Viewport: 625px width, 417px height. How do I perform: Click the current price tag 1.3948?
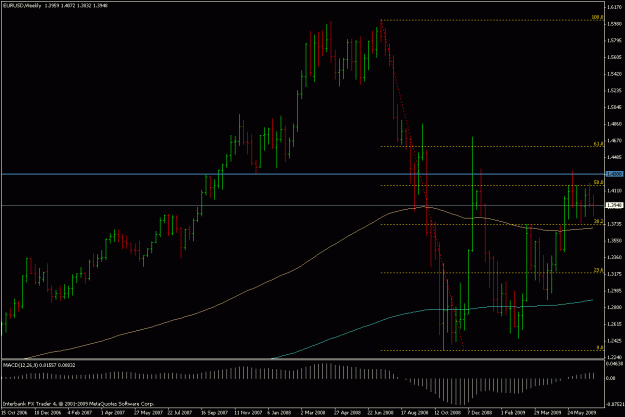pyautogui.click(x=614, y=205)
